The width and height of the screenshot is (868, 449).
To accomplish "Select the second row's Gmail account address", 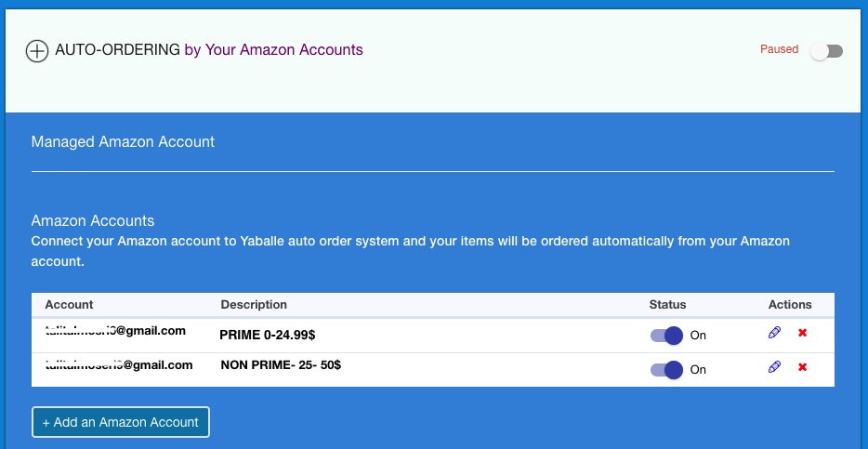I will pyautogui.click(x=119, y=365).
